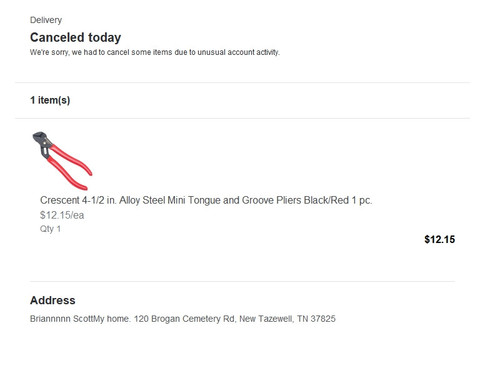Screen dimensions: 500x366
Task: Click the 'Address' section heading
Action: (x=53, y=300)
